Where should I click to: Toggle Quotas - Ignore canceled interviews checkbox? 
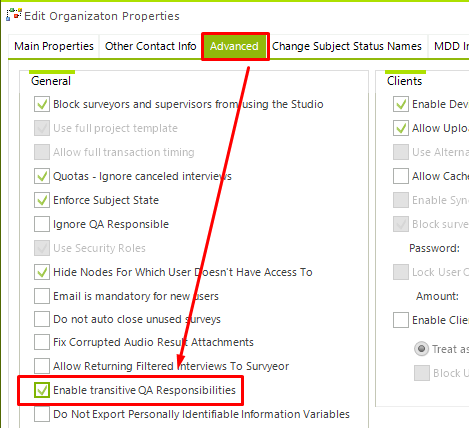click(x=42, y=176)
